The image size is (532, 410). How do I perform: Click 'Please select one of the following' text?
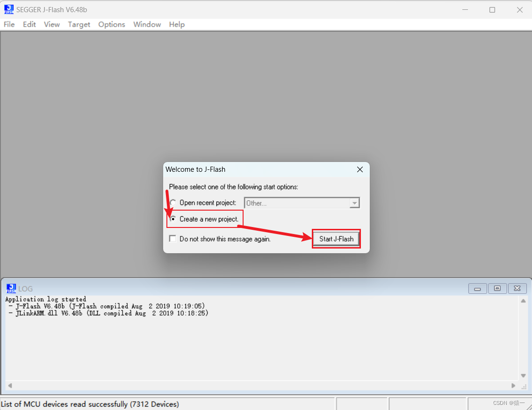coord(233,187)
